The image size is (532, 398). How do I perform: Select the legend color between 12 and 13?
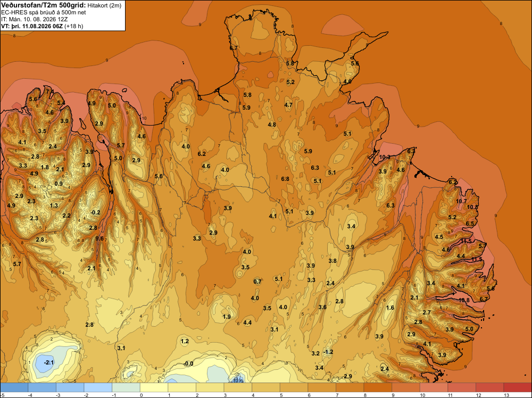tap(490, 387)
